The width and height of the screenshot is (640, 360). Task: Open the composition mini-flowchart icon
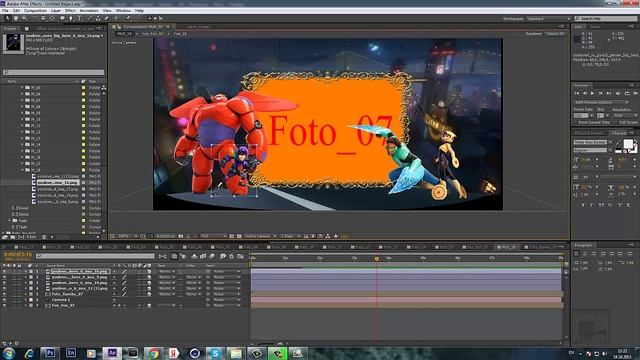(x=162, y=256)
